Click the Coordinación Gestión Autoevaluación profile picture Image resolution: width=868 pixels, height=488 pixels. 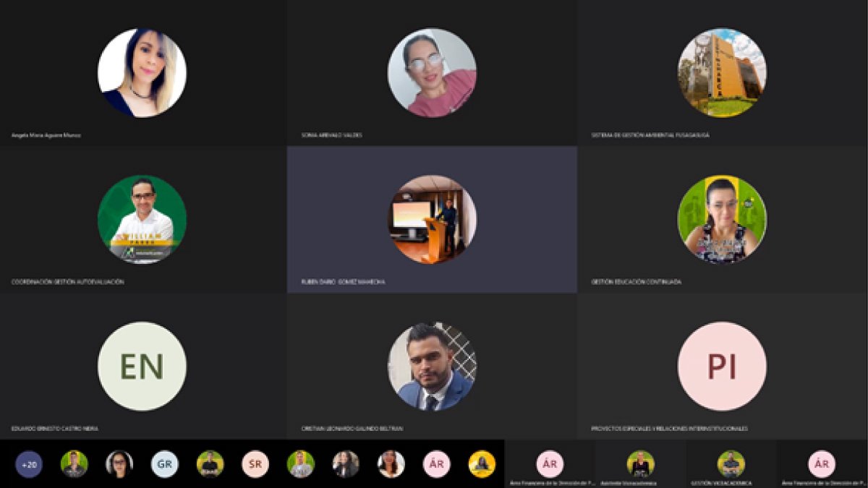142,220
